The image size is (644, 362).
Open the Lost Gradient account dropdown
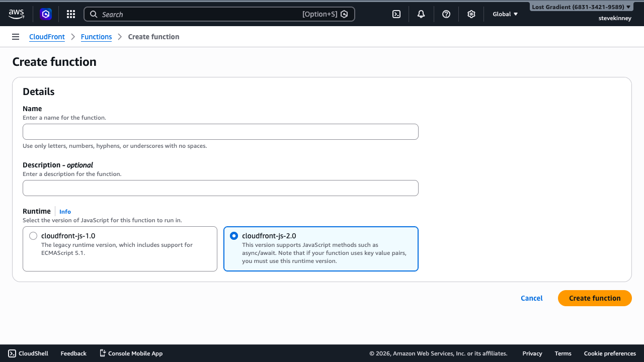[581, 7]
